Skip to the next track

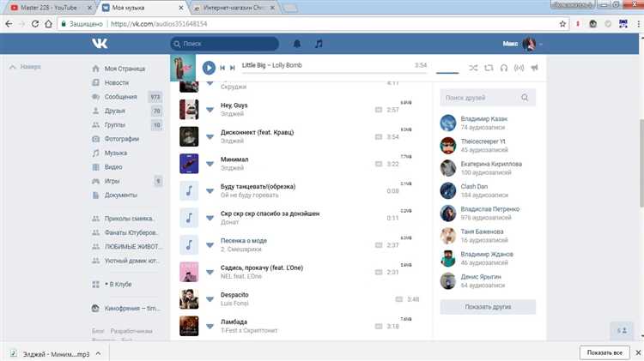coord(232,67)
